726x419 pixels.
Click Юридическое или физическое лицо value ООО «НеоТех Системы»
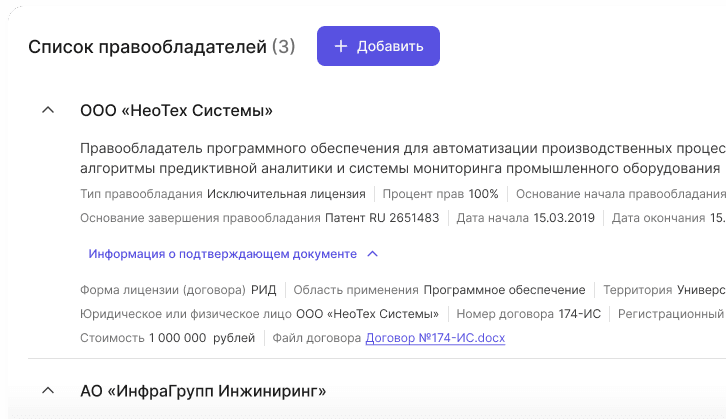point(367,314)
